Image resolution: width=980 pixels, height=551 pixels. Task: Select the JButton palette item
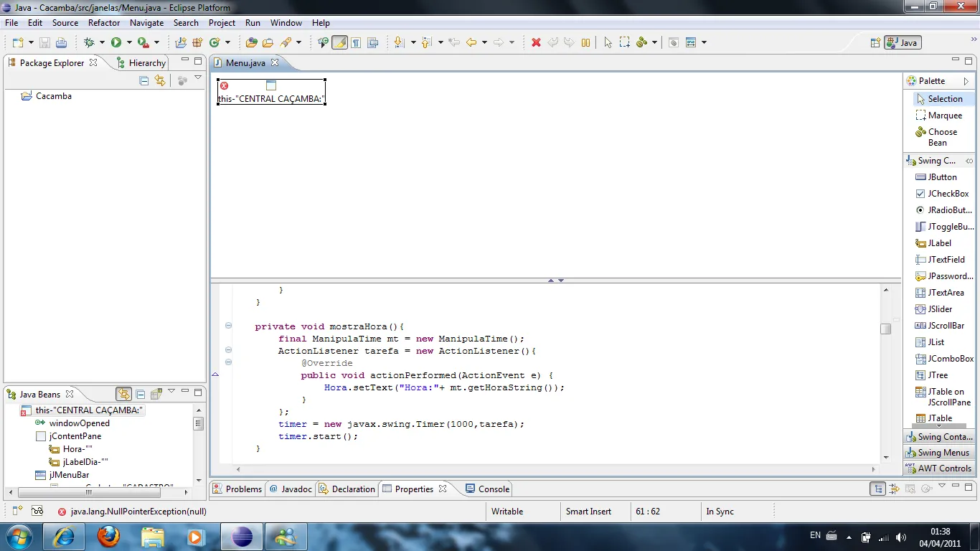pos(941,177)
